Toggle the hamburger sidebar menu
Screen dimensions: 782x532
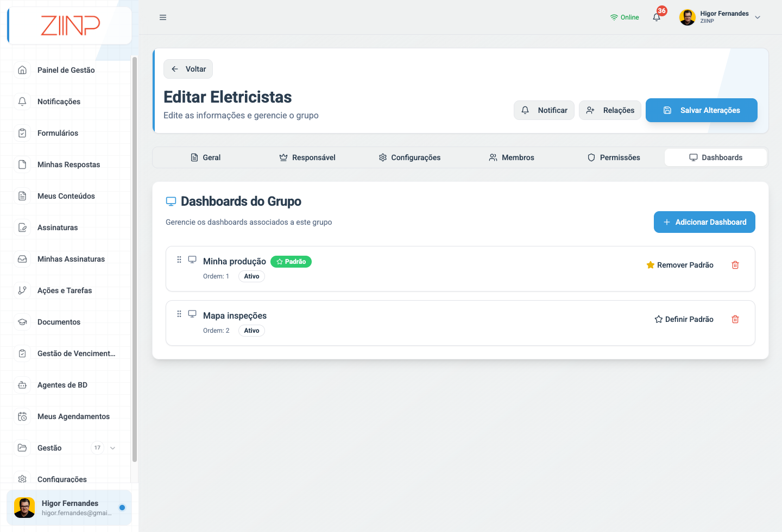point(163,17)
